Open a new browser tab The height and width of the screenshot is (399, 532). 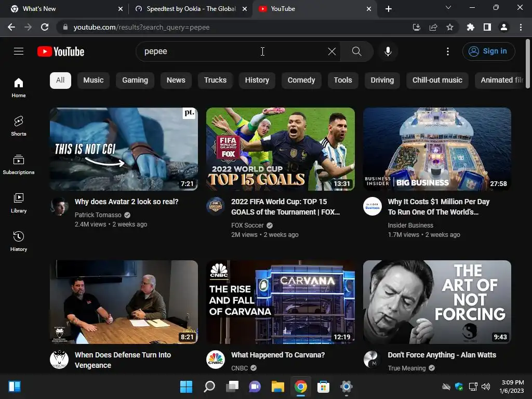point(389,9)
